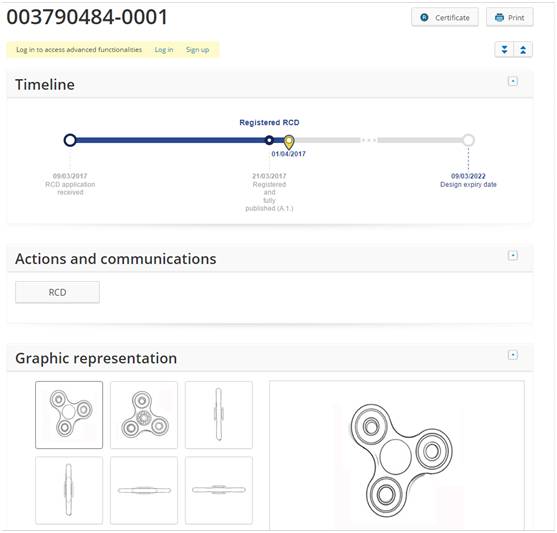Image resolution: width=557 pixels, height=533 pixels.
Task: Collapse the Actions and communications section
Action: pyautogui.click(x=513, y=255)
